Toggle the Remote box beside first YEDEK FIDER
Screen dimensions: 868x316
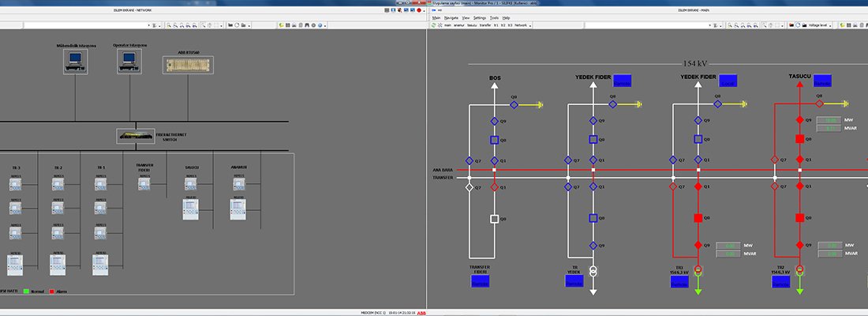[x=623, y=81]
